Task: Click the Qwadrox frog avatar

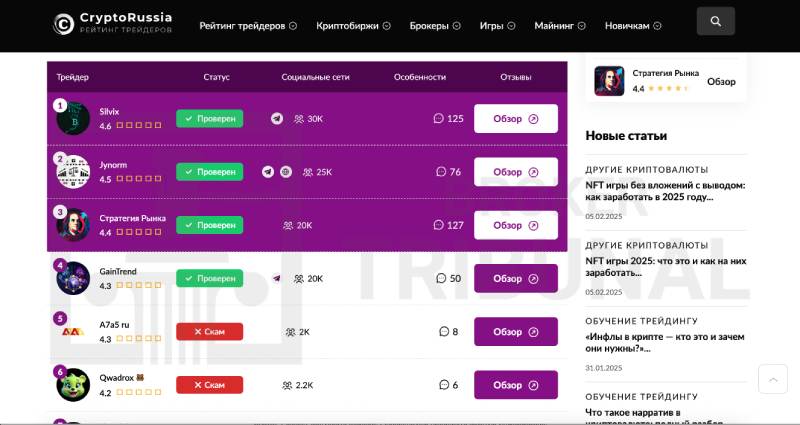Action: point(73,384)
